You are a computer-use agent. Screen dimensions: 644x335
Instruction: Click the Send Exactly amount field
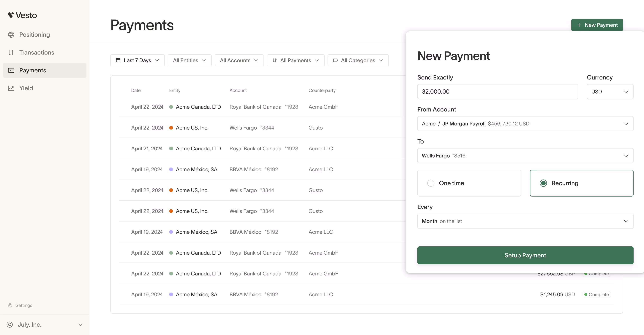click(x=498, y=91)
